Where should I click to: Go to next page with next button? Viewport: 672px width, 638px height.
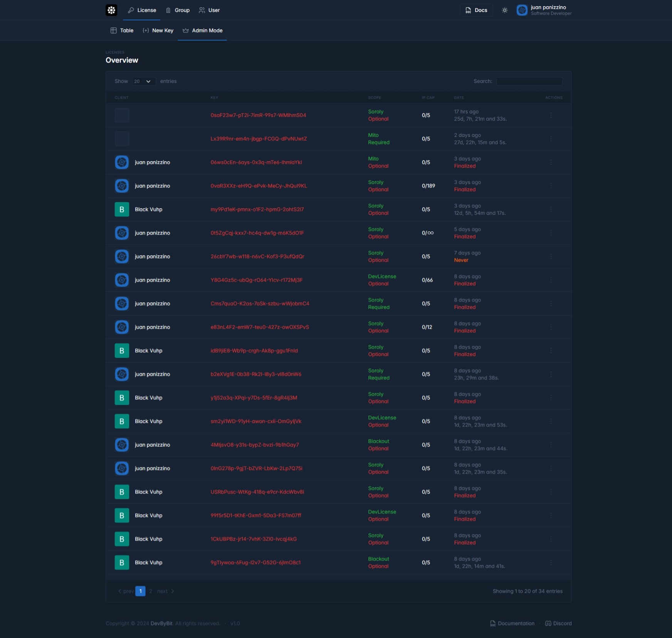tap(165, 591)
